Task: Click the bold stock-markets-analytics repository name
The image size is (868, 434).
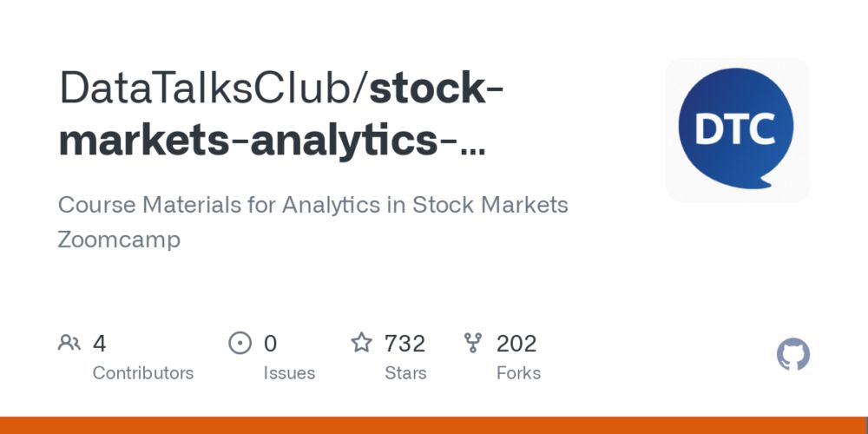Action: 281,115
